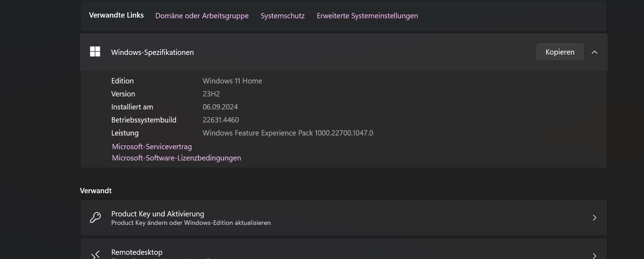Screen dimensions: 644x259
Task: Click the Version label
Action: [x=123, y=94]
